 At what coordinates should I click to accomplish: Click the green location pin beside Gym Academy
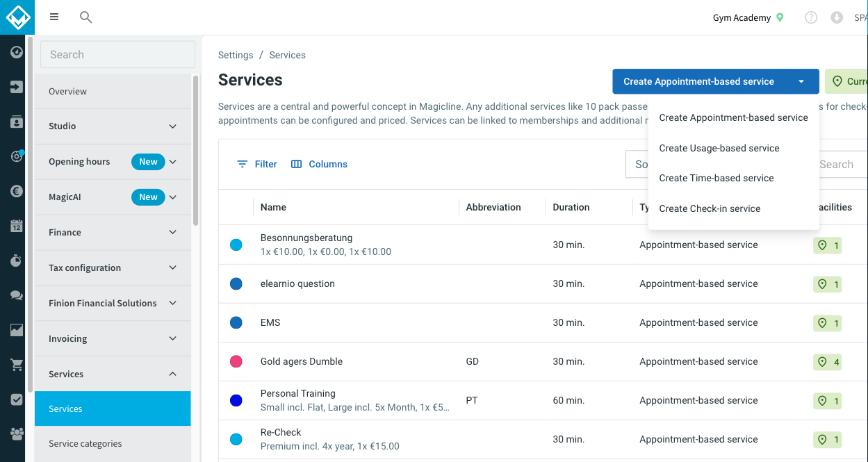tap(780, 17)
